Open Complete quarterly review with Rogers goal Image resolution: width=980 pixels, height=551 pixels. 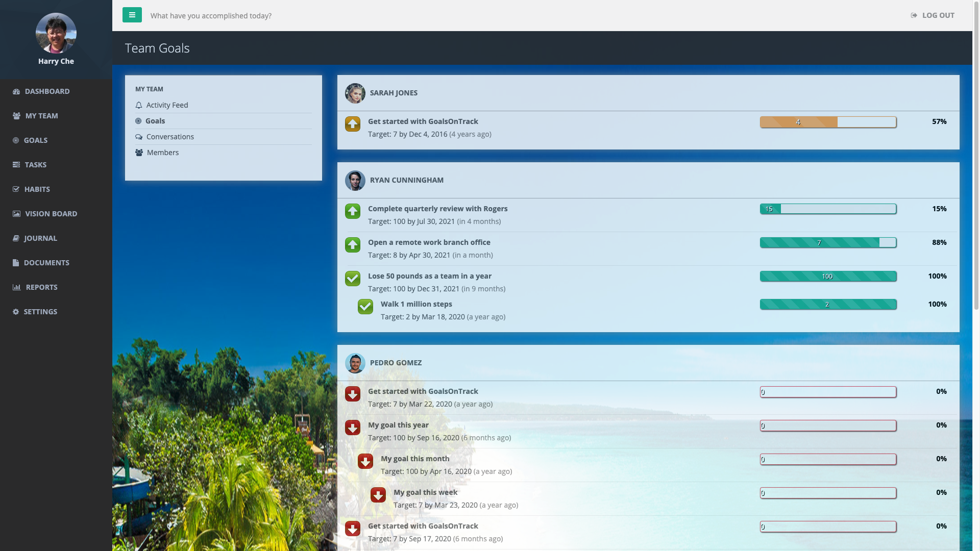click(437, 209)
